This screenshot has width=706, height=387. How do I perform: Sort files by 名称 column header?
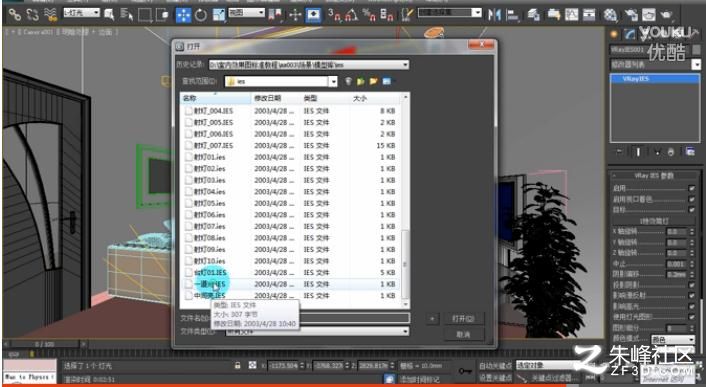pos(215,98)
